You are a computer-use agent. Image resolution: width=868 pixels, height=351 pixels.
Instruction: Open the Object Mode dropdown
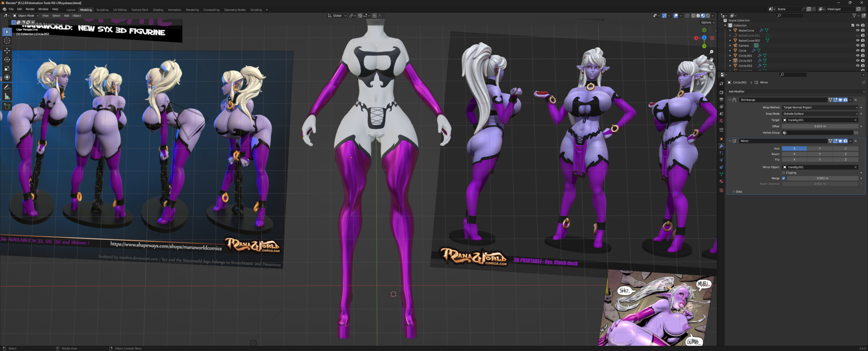click(26, 16)
